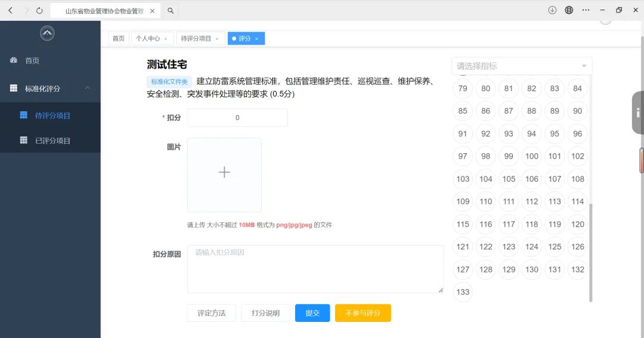Click the 待评分项目 table icon in sidebar
644x338 pixels.
coord(24,116)
